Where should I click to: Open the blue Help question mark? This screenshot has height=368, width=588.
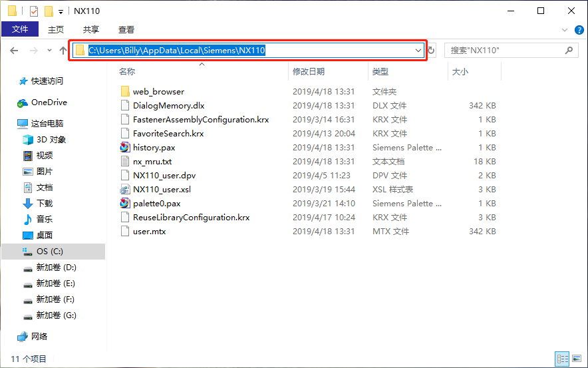579,30
